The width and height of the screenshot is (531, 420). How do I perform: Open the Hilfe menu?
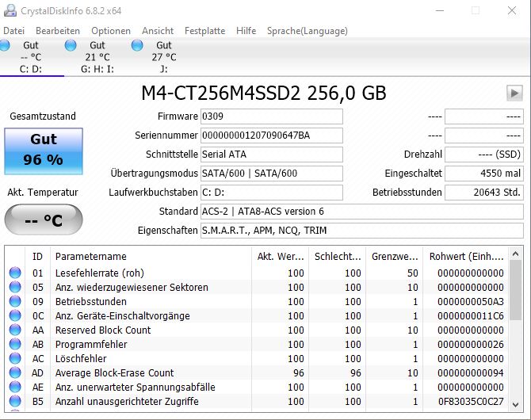pos(246,31)
